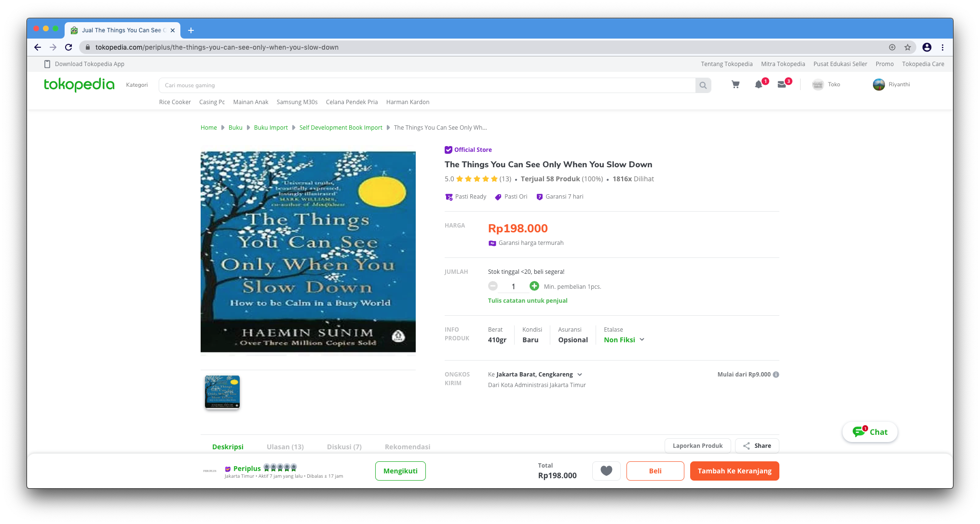Click the Garansi 7 hari badge

[x=560, y=197]
